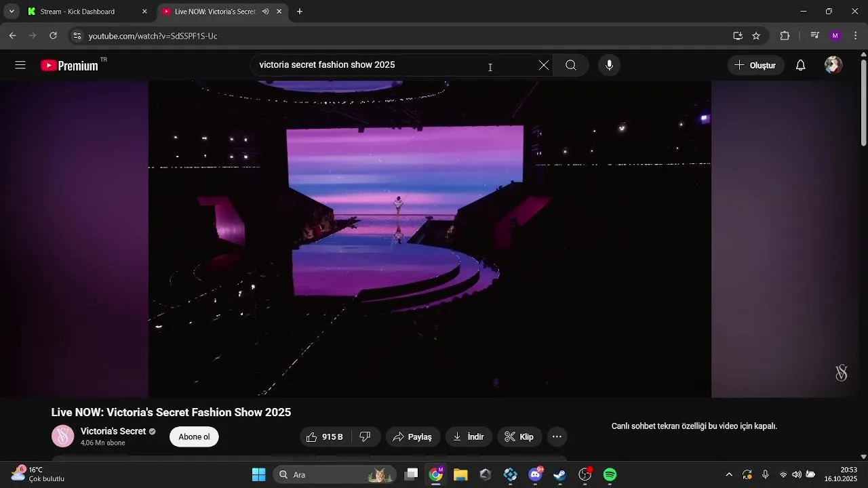Viewport: 868px width, 488px height.
Task: Open Task View on the taskbar
Action: point(411,474)
